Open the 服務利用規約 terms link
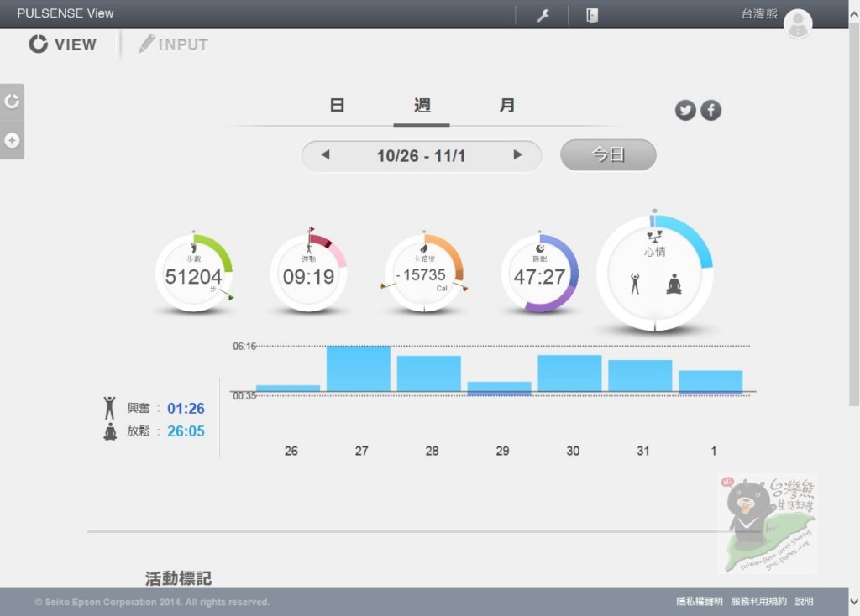The height and width of the screenshot is (616, 860). [758, 601]
